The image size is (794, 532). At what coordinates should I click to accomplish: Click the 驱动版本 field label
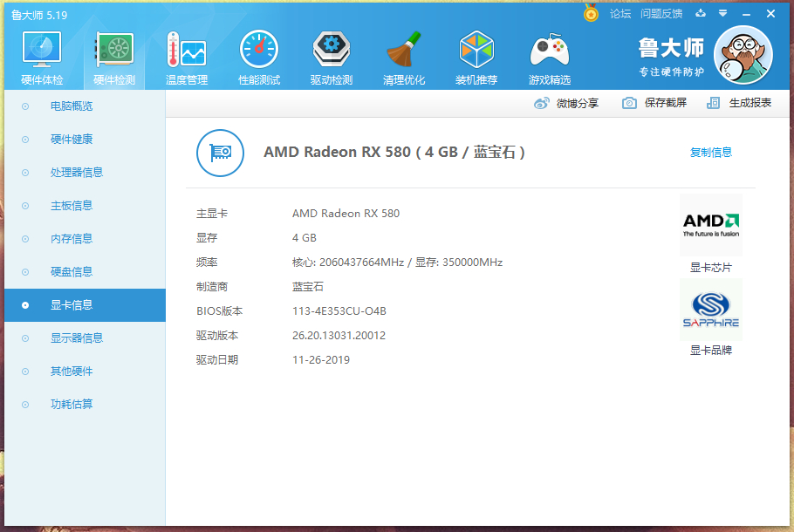(x=216, y=336)
